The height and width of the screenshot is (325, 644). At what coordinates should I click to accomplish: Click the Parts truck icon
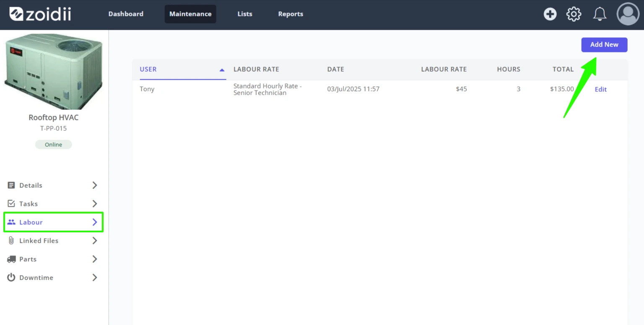tap(11, 259)
